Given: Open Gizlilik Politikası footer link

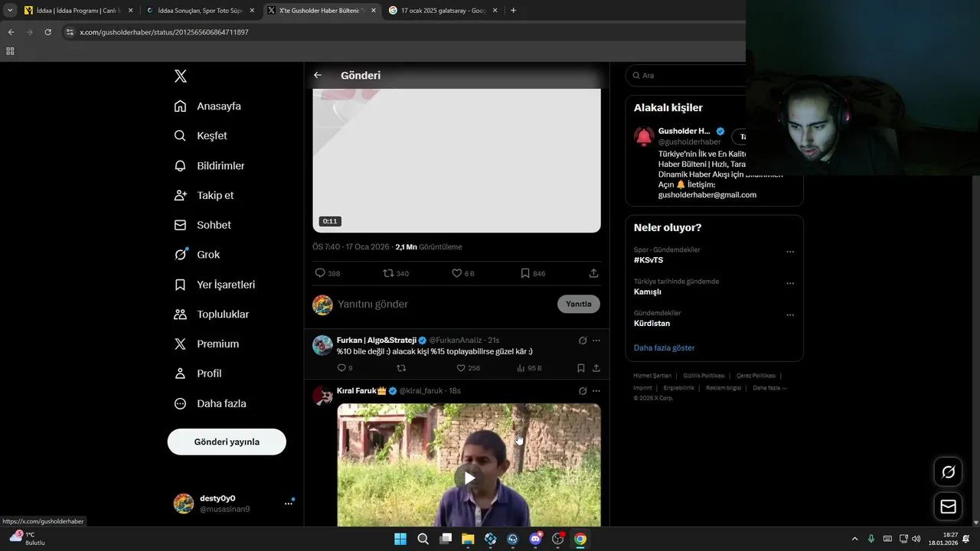Looking at the screenshot, I should coord(704,376).
